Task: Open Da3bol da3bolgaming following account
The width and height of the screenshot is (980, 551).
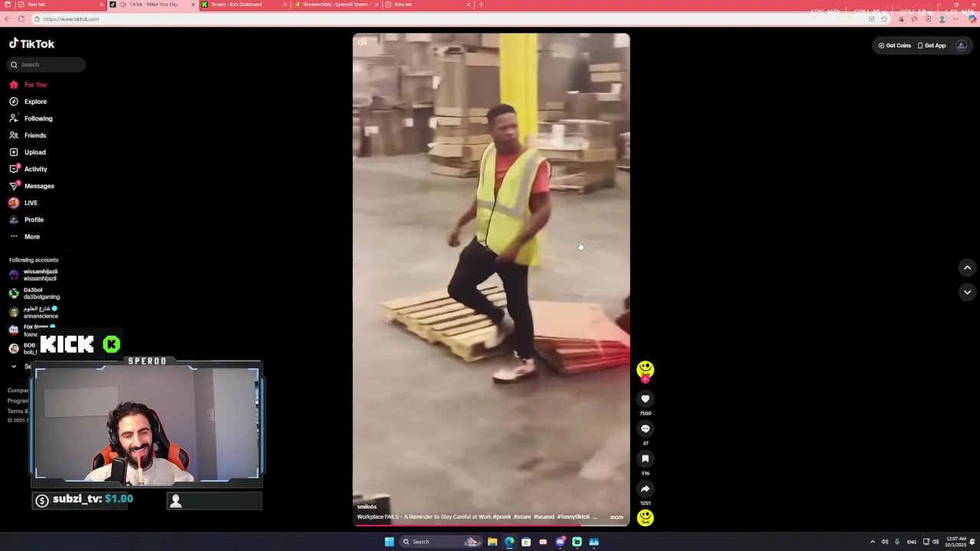Action: (34, 293)
